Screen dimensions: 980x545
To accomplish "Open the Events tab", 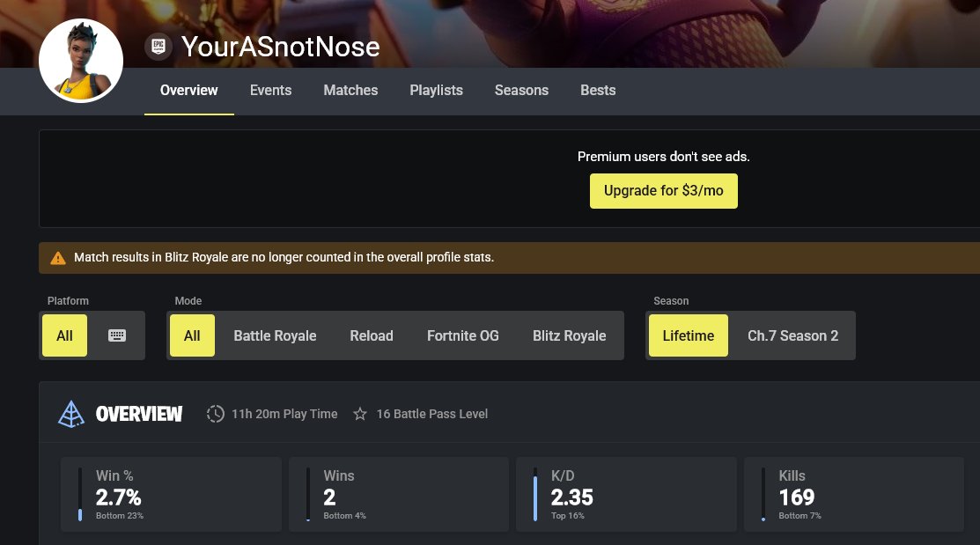I will click(270, 90).
